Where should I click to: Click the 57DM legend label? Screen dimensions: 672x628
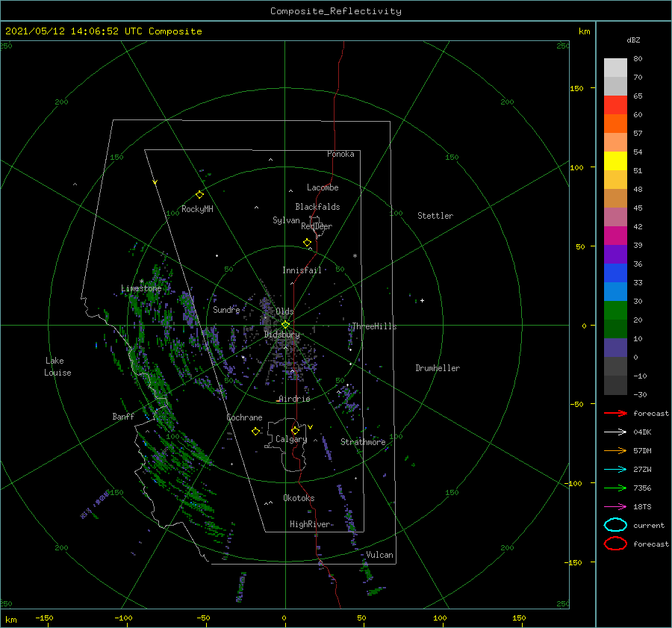(642, 450)
